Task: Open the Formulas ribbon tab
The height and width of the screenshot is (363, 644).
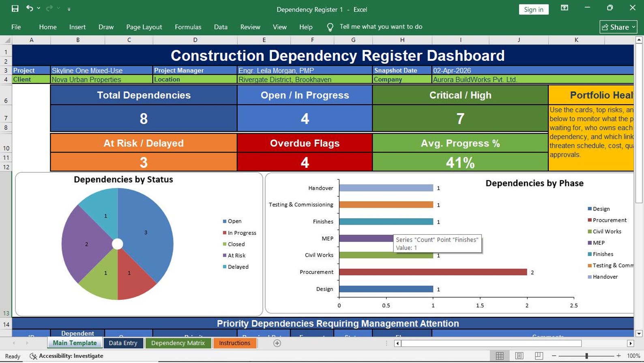Action: tap(188, 27)
